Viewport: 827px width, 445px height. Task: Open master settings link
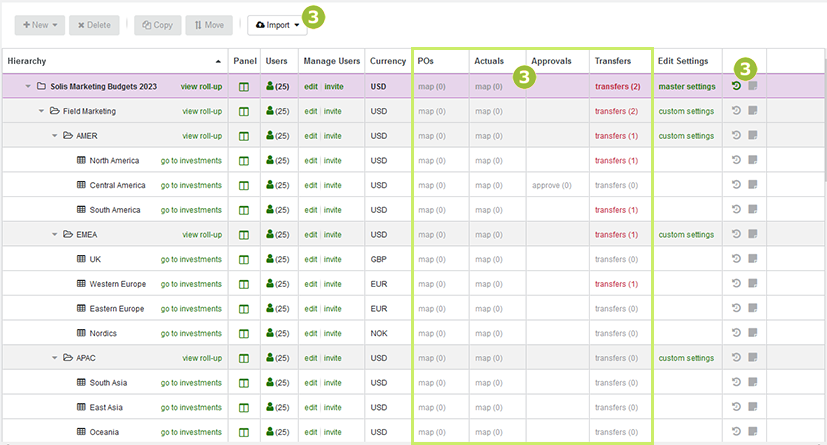click(687, 86)
